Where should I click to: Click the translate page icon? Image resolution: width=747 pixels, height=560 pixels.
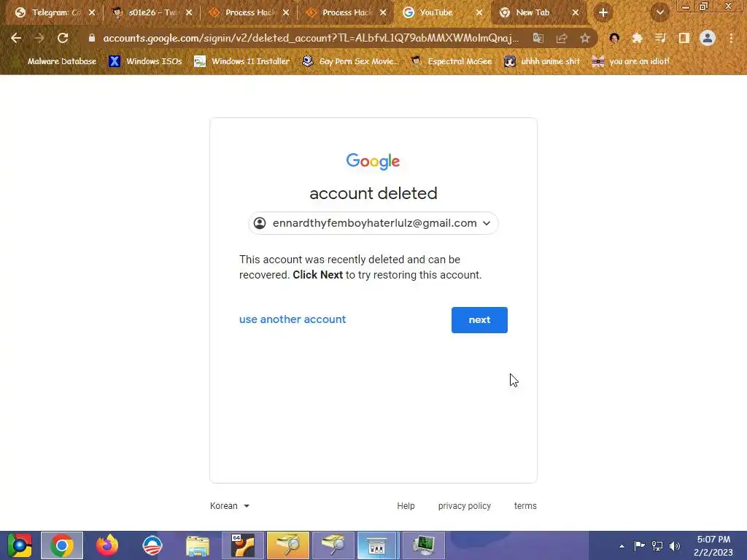[x=538, y=38]
